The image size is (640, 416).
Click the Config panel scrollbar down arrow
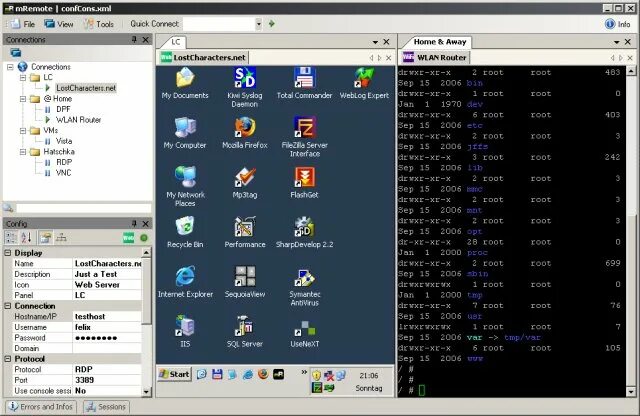click(x=146, y=392)
